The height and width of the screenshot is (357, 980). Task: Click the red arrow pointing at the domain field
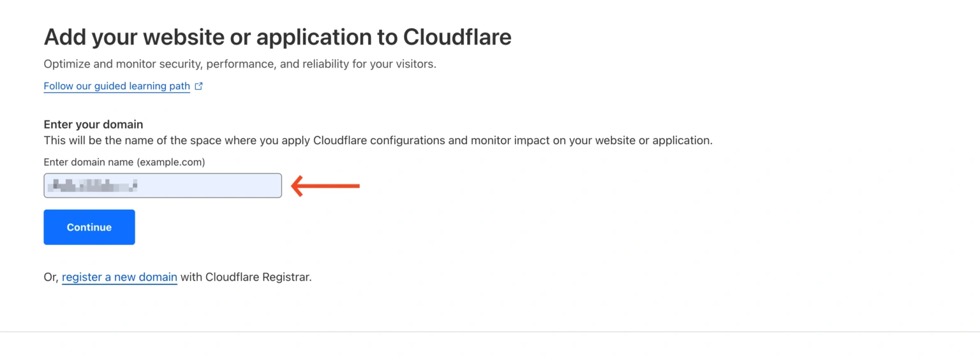point(325,186)
